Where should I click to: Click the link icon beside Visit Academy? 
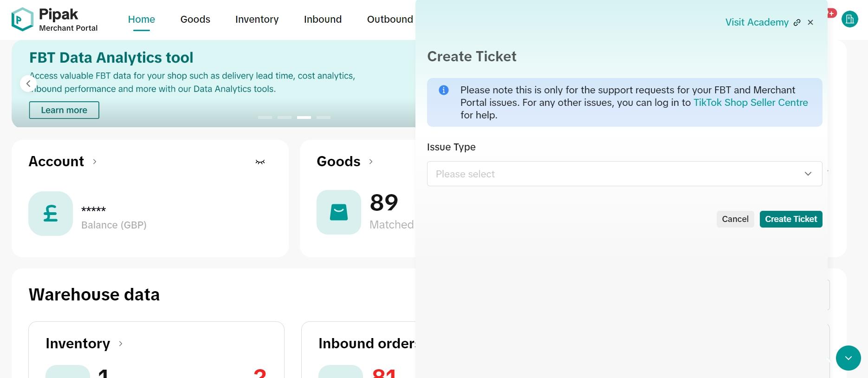pos(797,22)
